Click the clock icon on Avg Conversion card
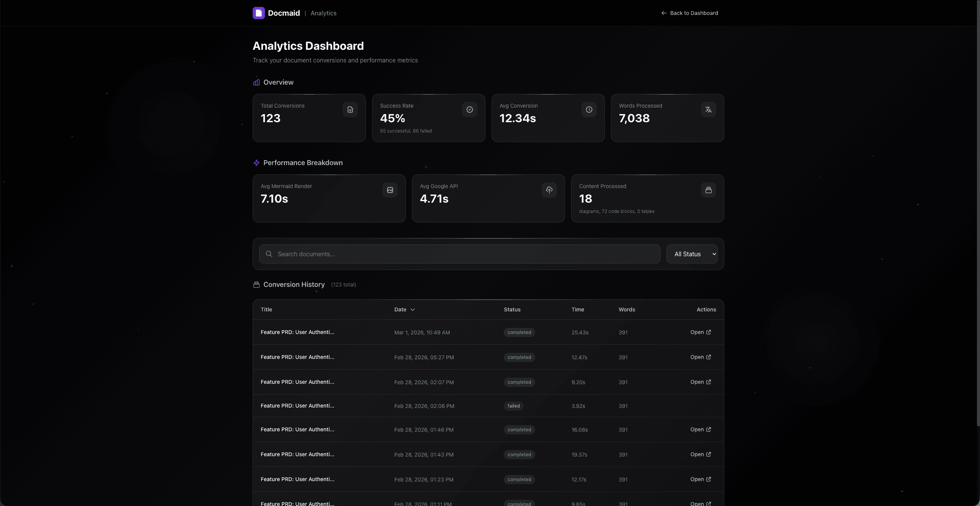 coord(589,110)
